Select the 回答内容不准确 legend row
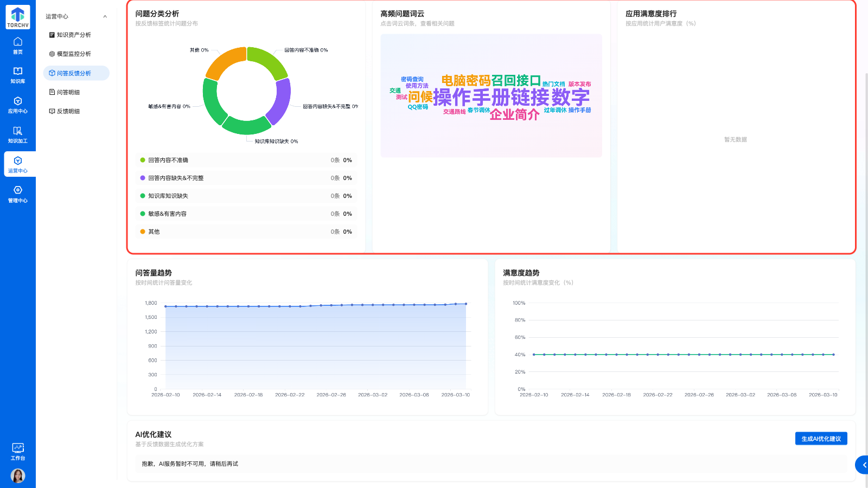Screen dimensions: 868x488 246,160
